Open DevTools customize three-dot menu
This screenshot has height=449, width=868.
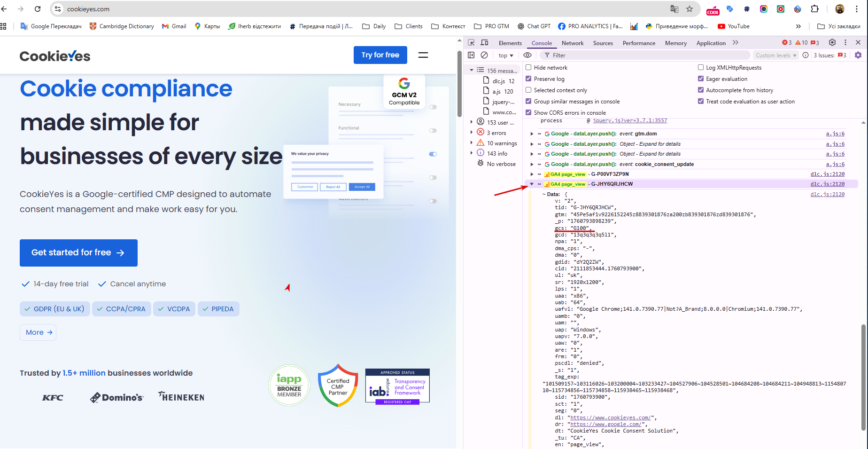coord(845,42)
